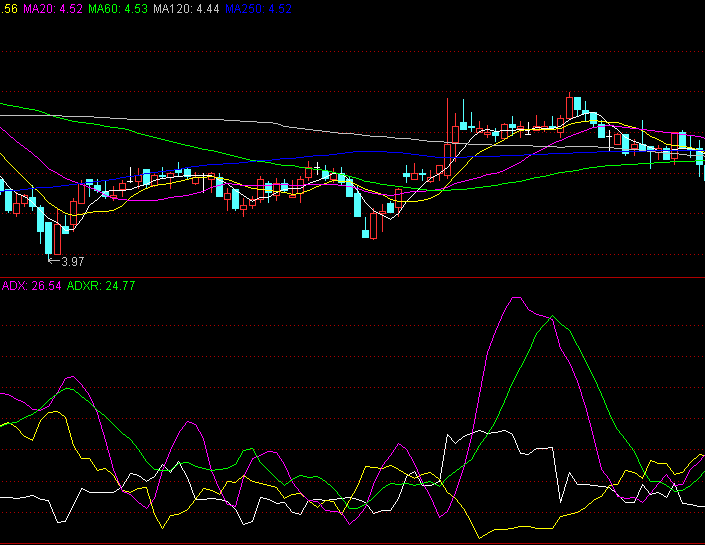Click the divider between price and ADX panels

pos(352,277)
